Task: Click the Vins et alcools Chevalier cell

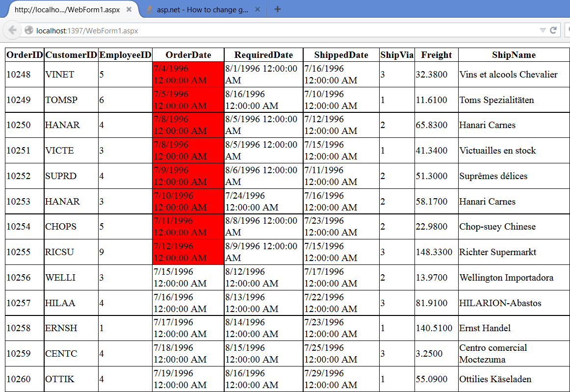Action: pyautogui.click(x=514, y=75)
